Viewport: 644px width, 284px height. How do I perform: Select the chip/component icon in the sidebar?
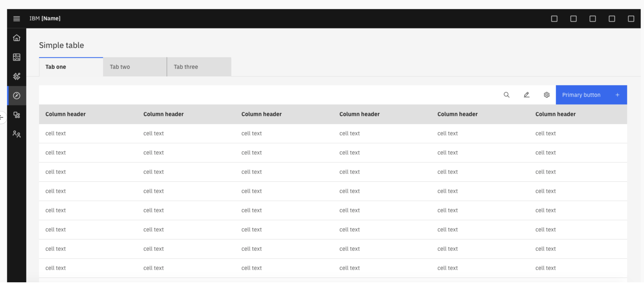pyautogui.click(x=17, y=76)
